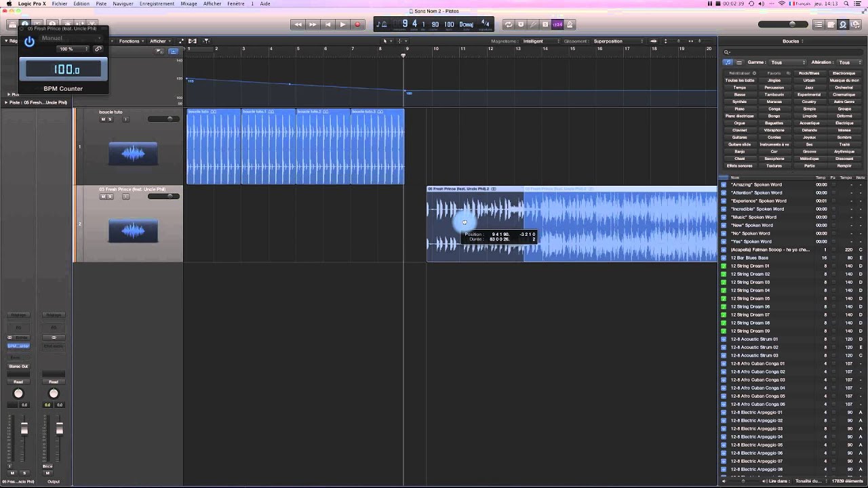Select the boucle tuto.2 audio region
868x488 pixels.
[323, 146]
